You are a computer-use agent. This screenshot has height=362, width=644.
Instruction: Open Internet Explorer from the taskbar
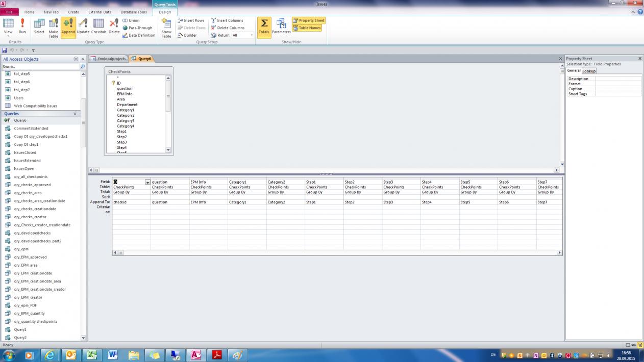coord(50,355)
